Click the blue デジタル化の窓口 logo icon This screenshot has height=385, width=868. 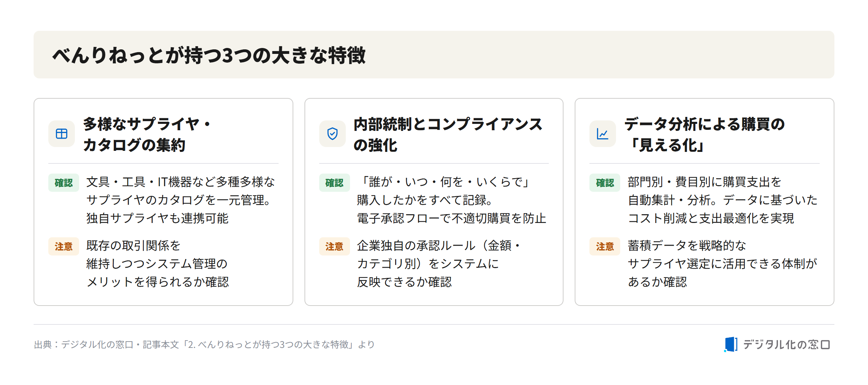point(731,344)
